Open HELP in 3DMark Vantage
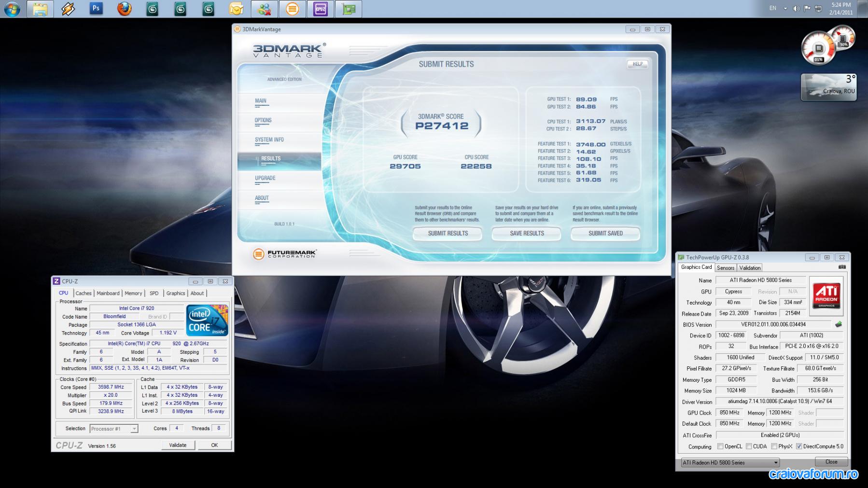 pyautogui.click(x=637, y=64)
